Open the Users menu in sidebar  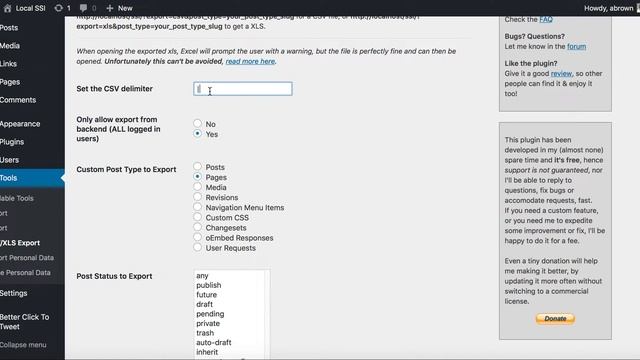tap(9, 160)
